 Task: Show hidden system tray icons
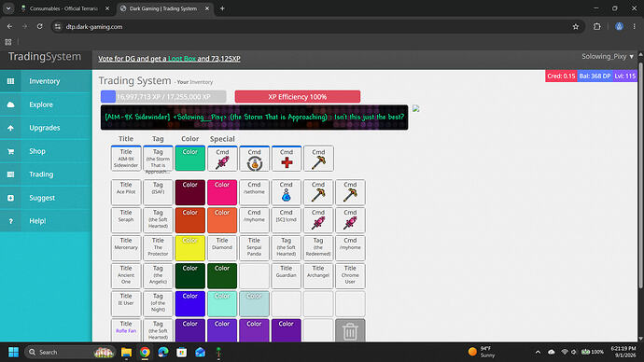pos(538,352)
